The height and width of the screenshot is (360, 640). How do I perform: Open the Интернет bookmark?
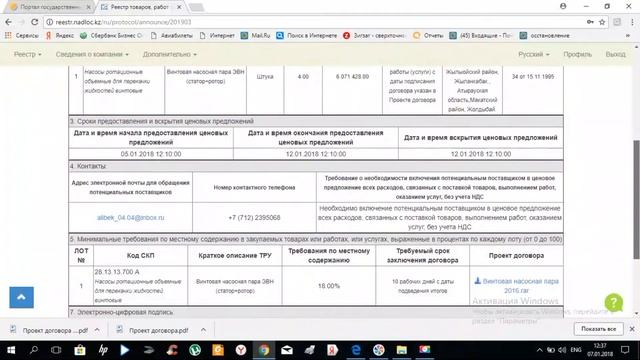(x=218, y=36)
